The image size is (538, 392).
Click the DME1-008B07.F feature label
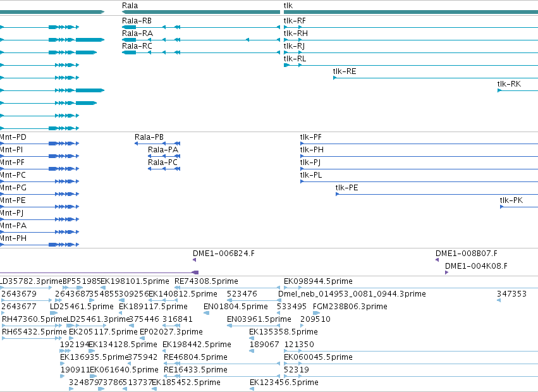(x=467, y=254)
